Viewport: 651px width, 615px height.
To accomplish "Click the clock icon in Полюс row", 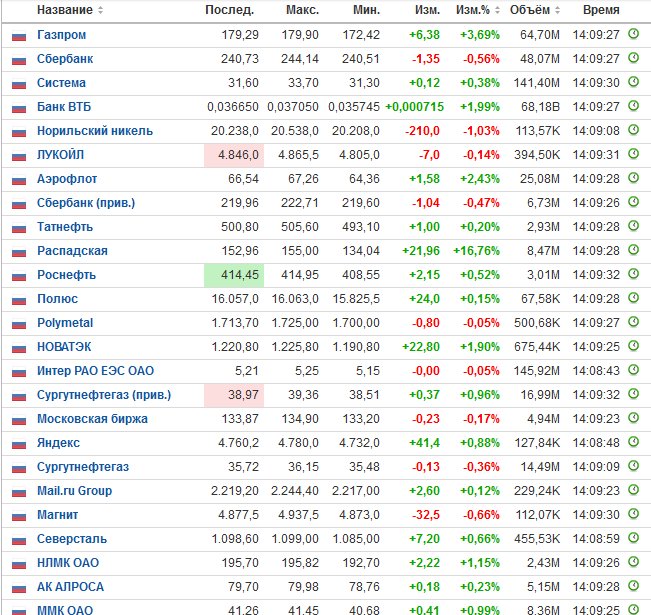I will coord(634,298).
